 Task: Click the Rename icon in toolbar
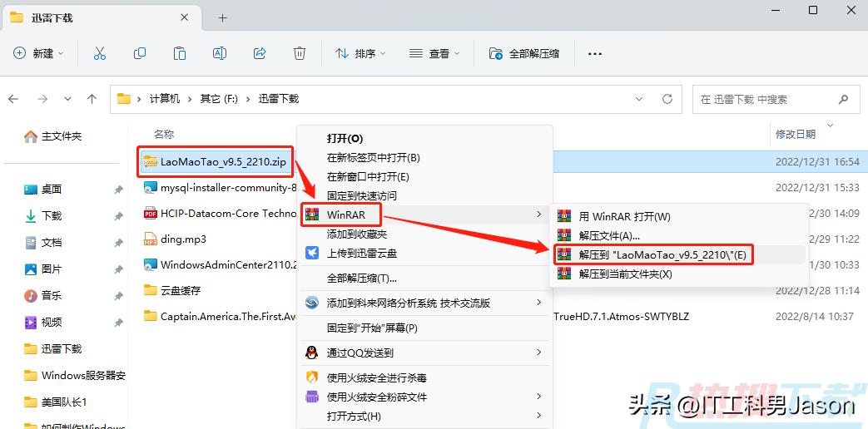(220, 53)
